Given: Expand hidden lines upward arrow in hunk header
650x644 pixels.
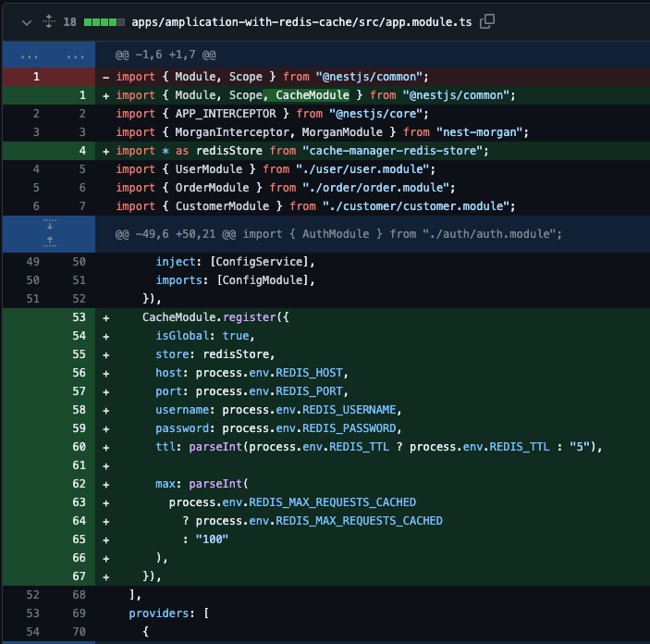Looking at the screenshot, I should tap(50, 241).
